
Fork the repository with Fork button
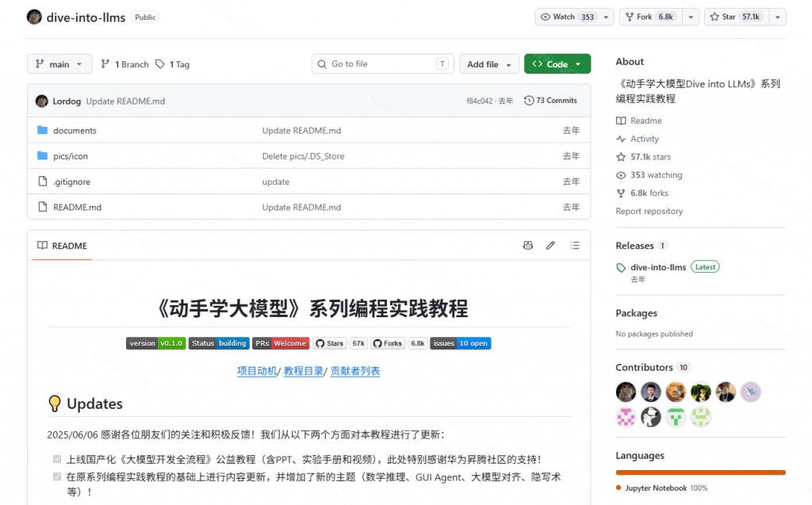(x=651, y=17)
